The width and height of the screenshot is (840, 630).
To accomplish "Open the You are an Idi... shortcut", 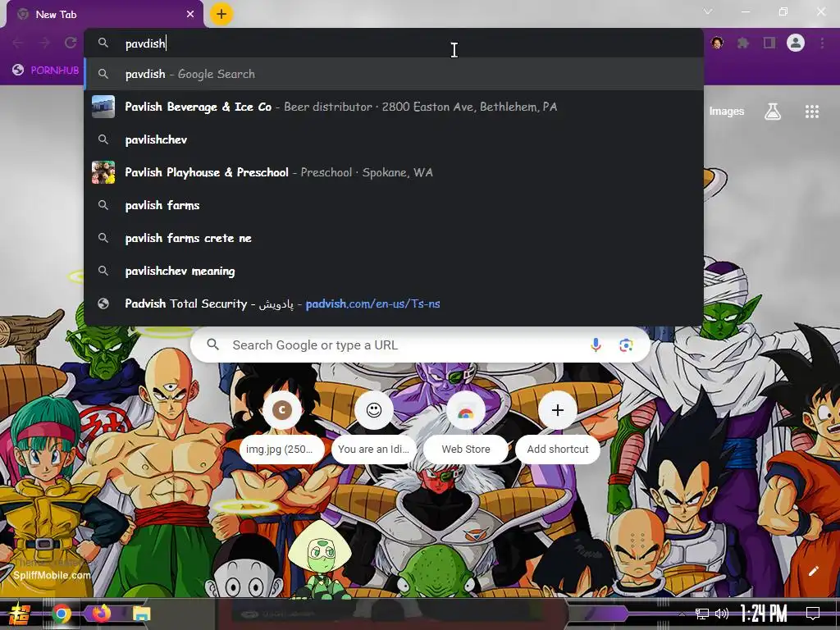I will [x=373, y=428].
